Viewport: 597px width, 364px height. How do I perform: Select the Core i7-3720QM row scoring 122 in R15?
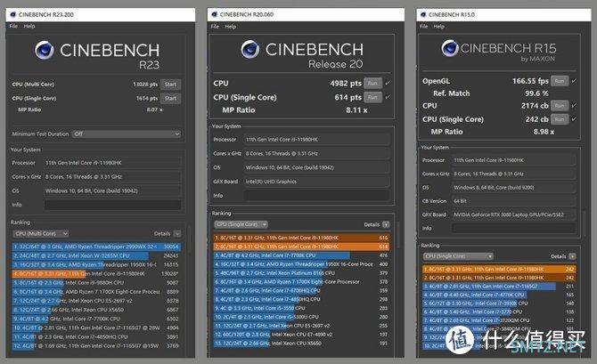click(499, 320)
